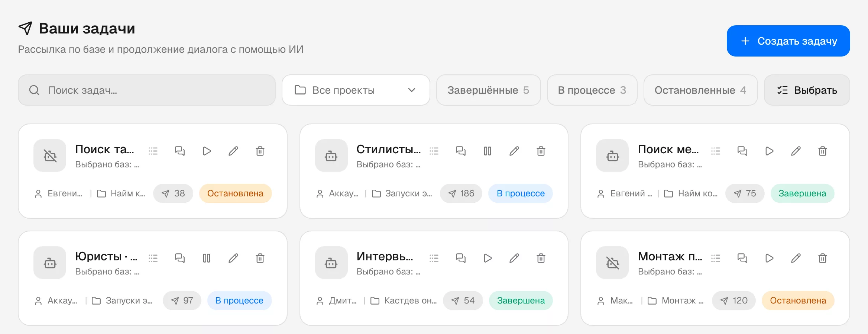Click В процессе status on Юристы card
Image resolution: width=868 pixels, height=334 pixels.
click(240, 301)
